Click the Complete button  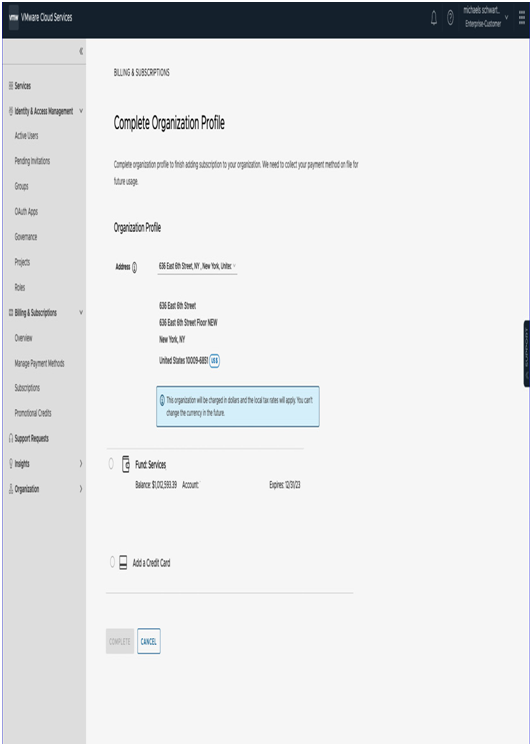(120, 641)
